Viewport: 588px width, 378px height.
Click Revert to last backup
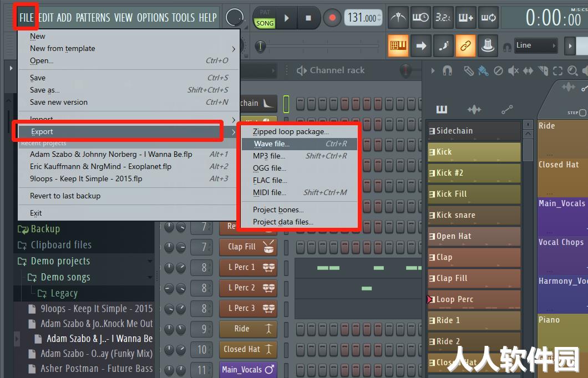coord(129,196)
